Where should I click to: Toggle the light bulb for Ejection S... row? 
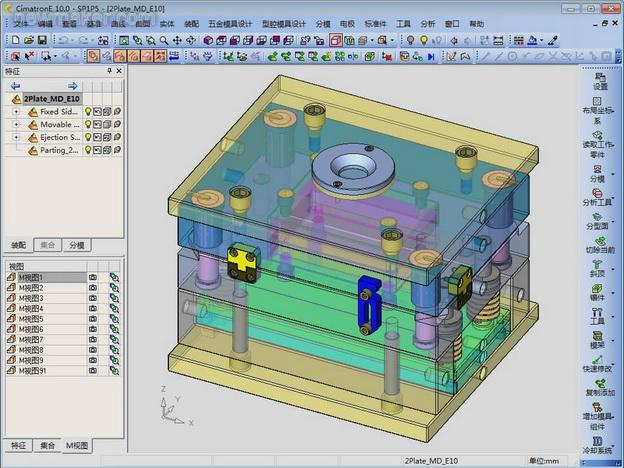[x=88, y=137]
